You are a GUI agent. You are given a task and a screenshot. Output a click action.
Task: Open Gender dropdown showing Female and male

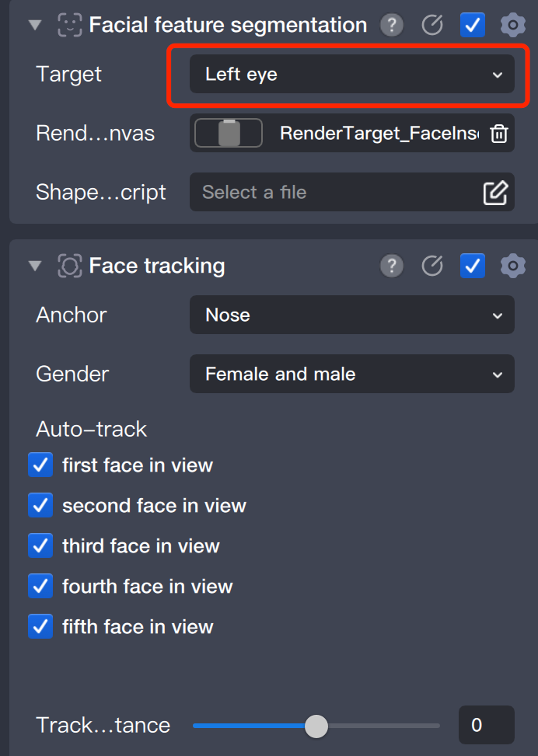(351, 375)
